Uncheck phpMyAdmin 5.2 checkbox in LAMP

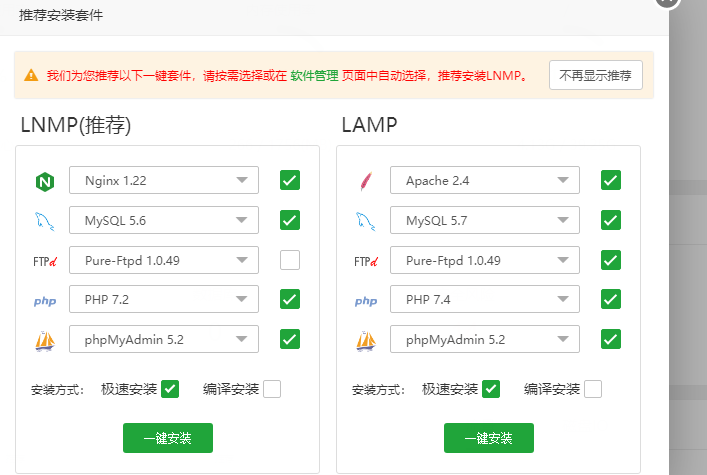point(611,339)
